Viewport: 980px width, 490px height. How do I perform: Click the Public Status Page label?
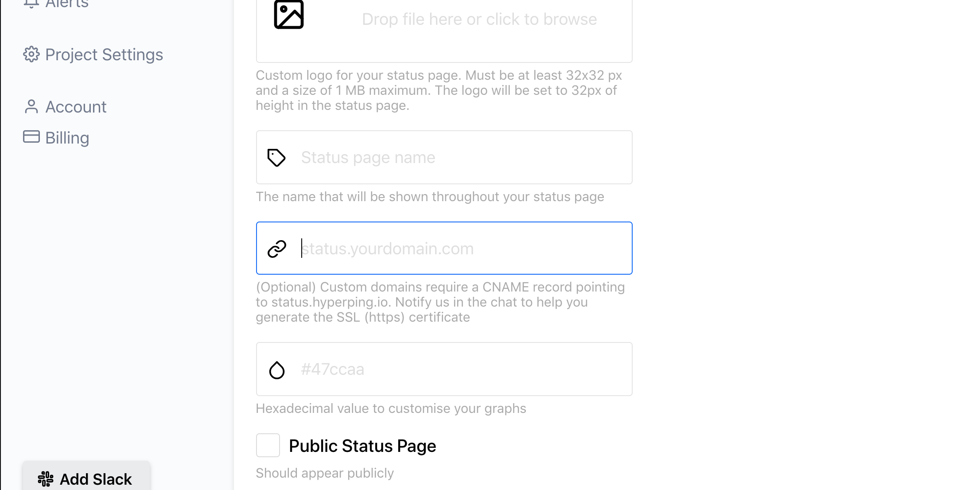362,446
